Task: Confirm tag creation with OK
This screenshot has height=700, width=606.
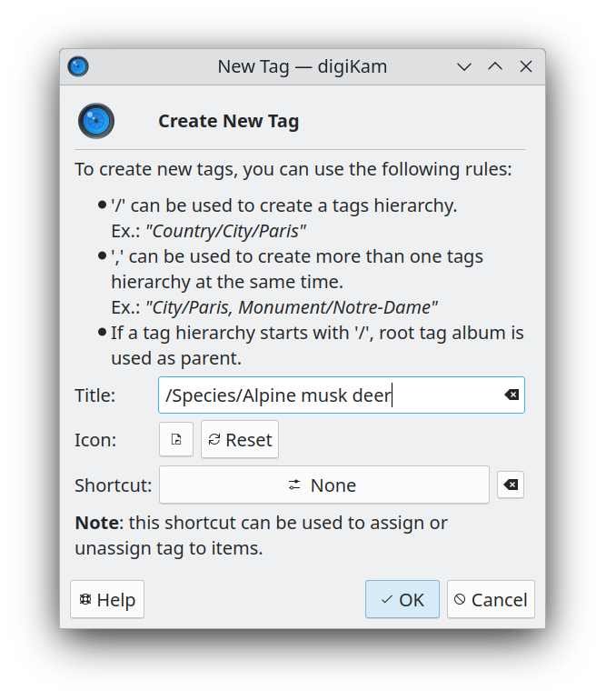Action: (x=402, y=599)
